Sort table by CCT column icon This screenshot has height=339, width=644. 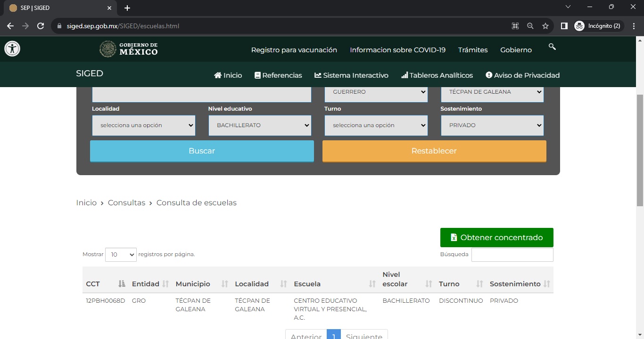tap(122, 284)
